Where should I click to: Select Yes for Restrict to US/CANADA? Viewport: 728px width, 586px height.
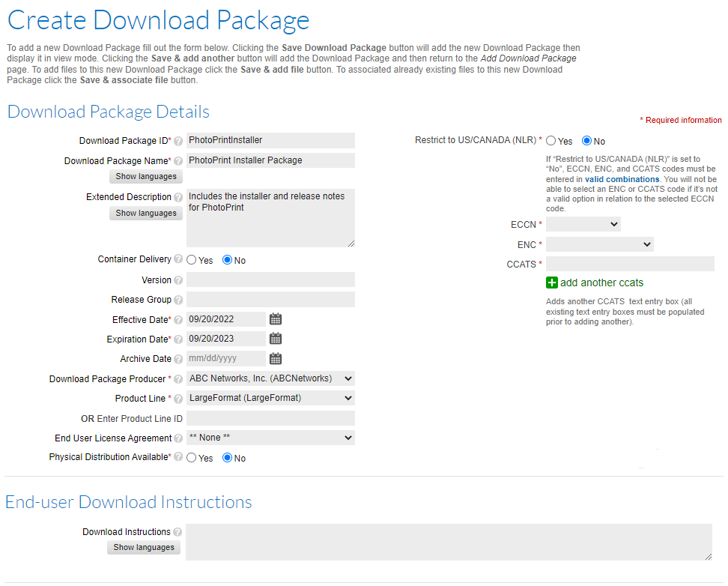coord(551,141)
